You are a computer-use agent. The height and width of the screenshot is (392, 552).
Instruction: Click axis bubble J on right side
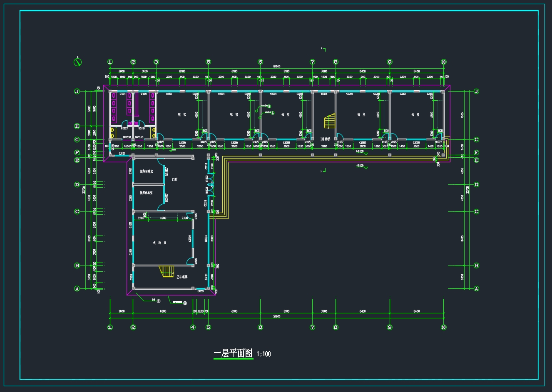[476, 92]
